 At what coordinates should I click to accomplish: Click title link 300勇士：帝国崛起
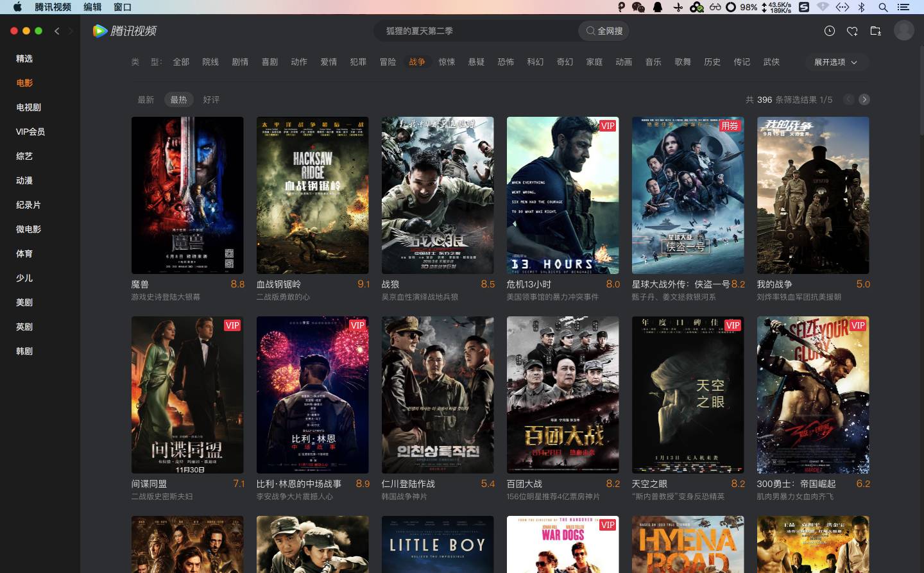pyautogui.click(x=796, y=484)
